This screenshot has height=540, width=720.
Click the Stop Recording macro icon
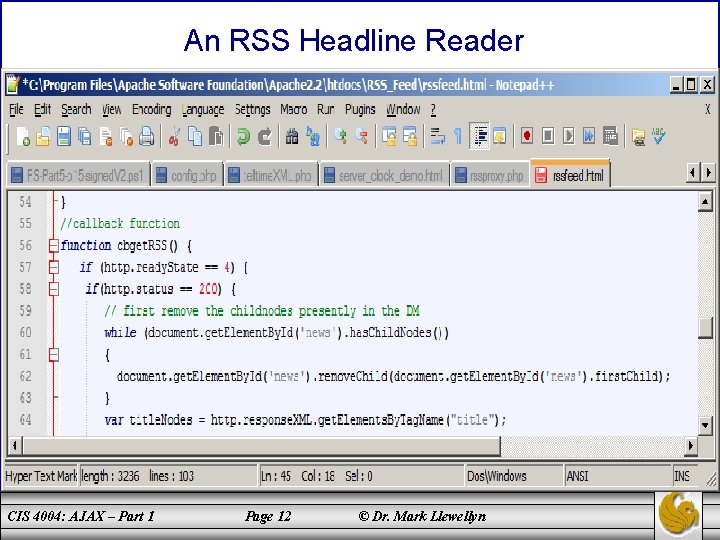click(547, 136)
